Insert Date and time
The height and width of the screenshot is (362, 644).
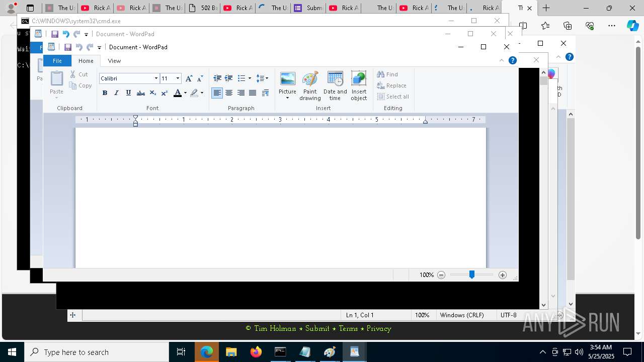pos(335,86)
